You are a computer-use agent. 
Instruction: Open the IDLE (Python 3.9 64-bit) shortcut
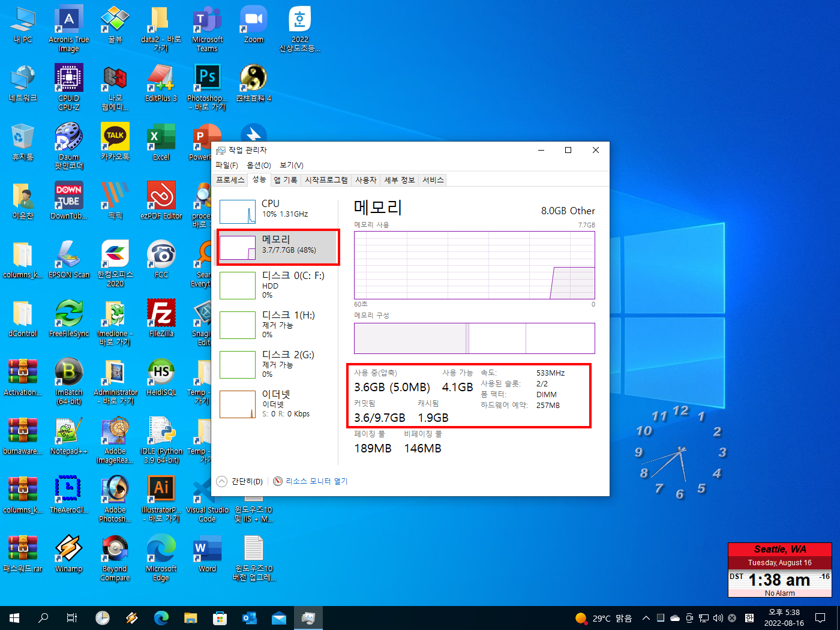161,440
